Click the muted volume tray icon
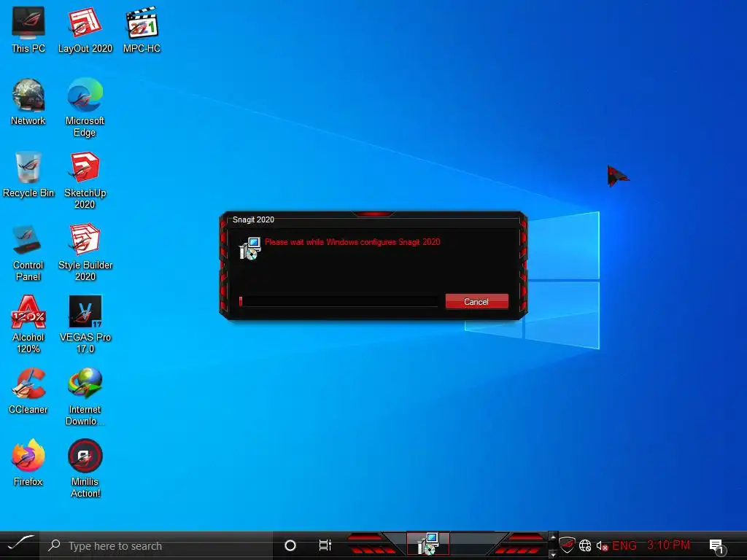747x560 pixels. (602, 545)
